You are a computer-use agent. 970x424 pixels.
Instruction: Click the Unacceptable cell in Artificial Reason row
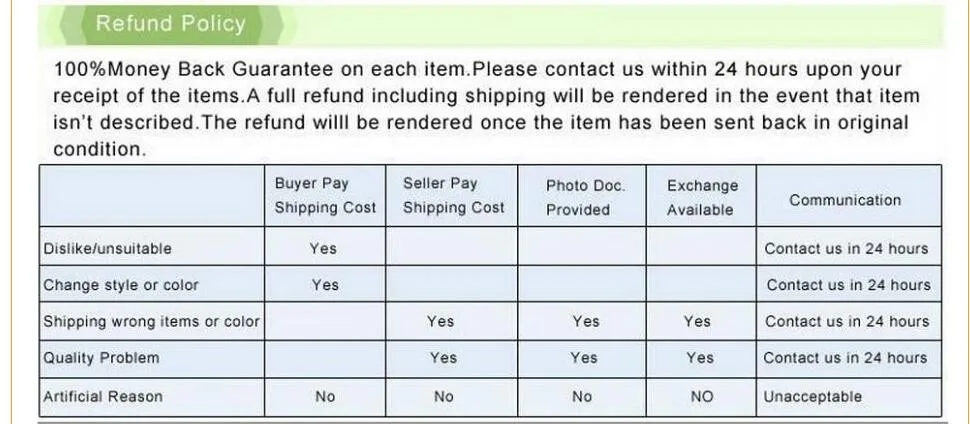click(x=813, y=397)
